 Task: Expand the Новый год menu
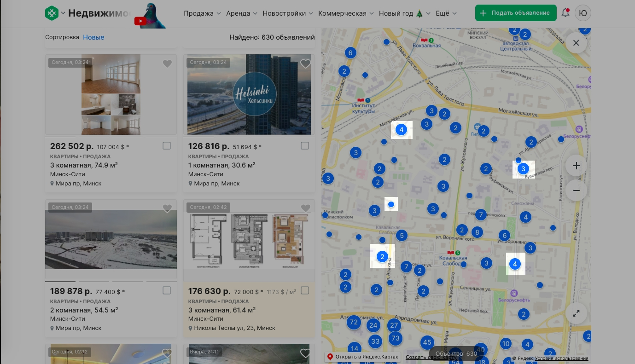(405, 13)
